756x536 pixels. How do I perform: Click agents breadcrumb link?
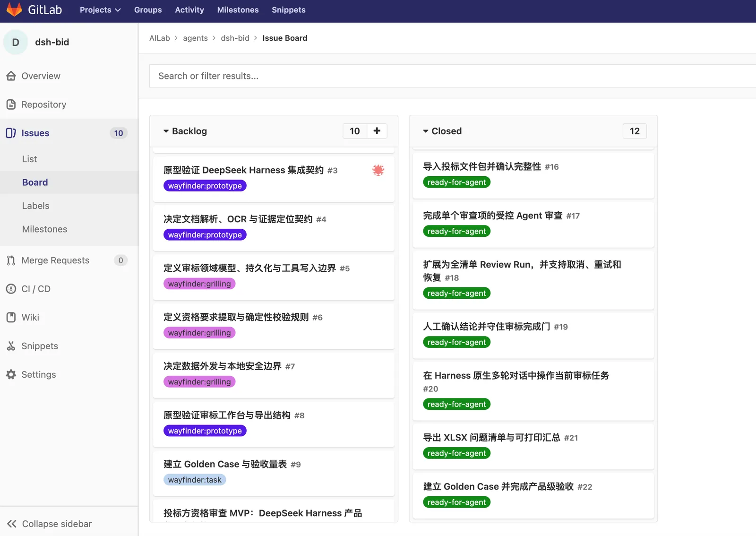(195, 38)
